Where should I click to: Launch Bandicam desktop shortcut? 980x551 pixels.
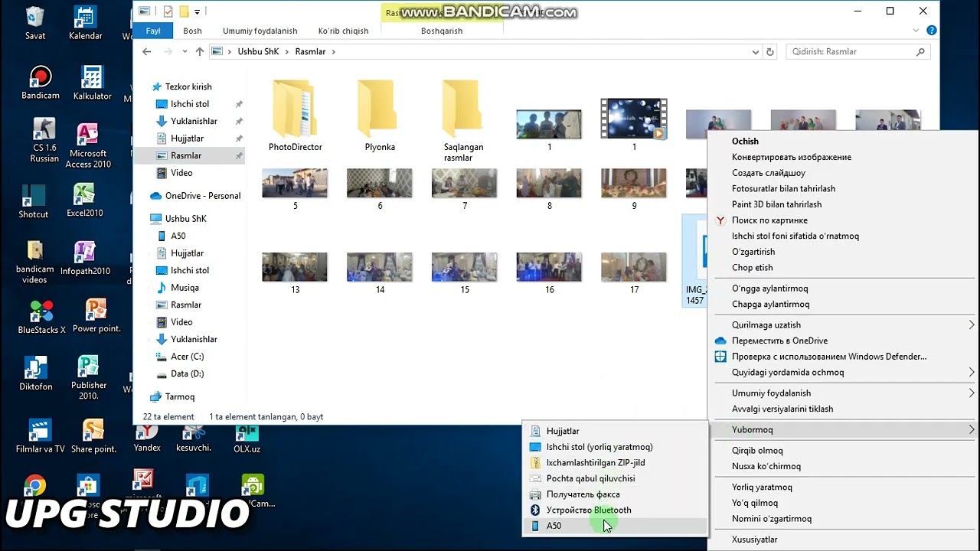40,83
